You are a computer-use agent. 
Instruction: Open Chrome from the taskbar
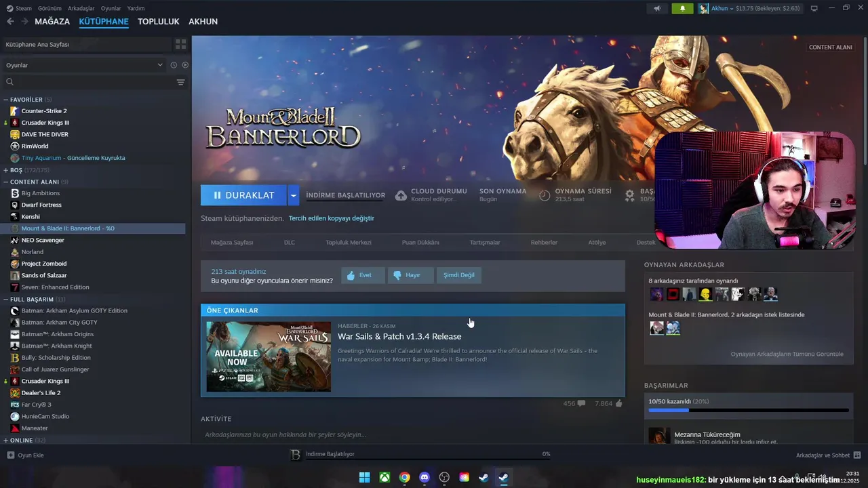point(404,477)
